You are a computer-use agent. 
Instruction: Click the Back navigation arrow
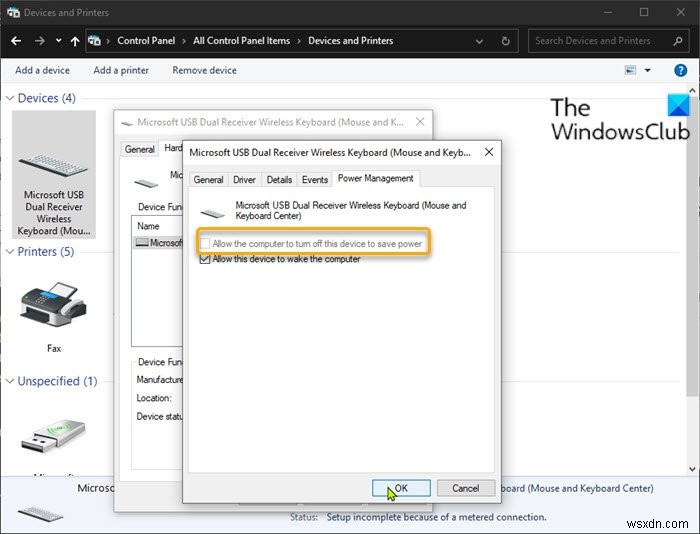click(x=16, y=41)
